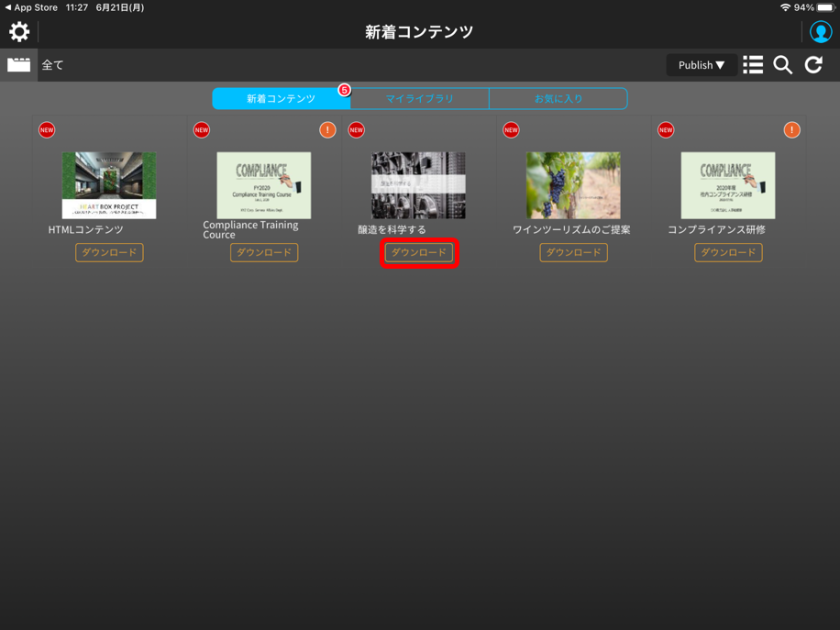Download コンプライアンス研修 content
The width and height of the screenshot is (840, 630).
coord(728,252)
